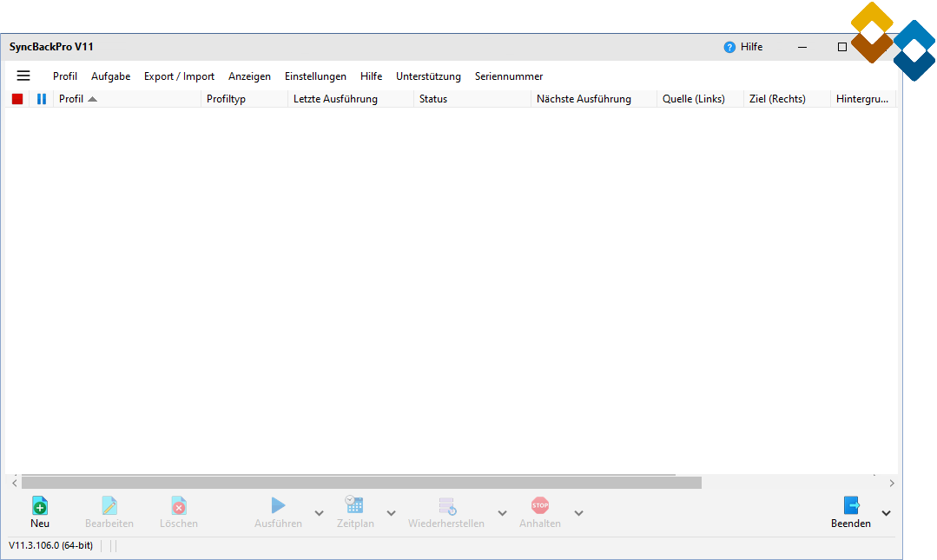Open the Export / Import menu

[x=179, y=76]
